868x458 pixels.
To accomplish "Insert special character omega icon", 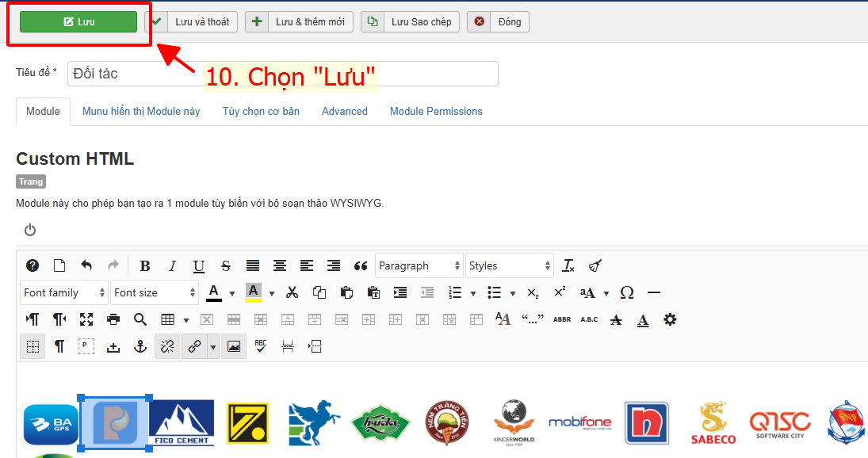I will point(627,292).
